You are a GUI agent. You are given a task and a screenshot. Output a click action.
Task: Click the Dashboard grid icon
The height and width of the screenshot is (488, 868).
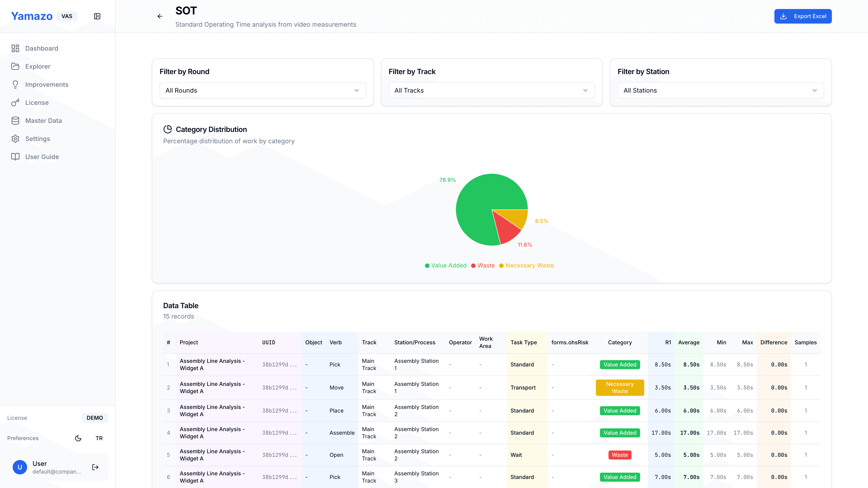pos(15,48)
